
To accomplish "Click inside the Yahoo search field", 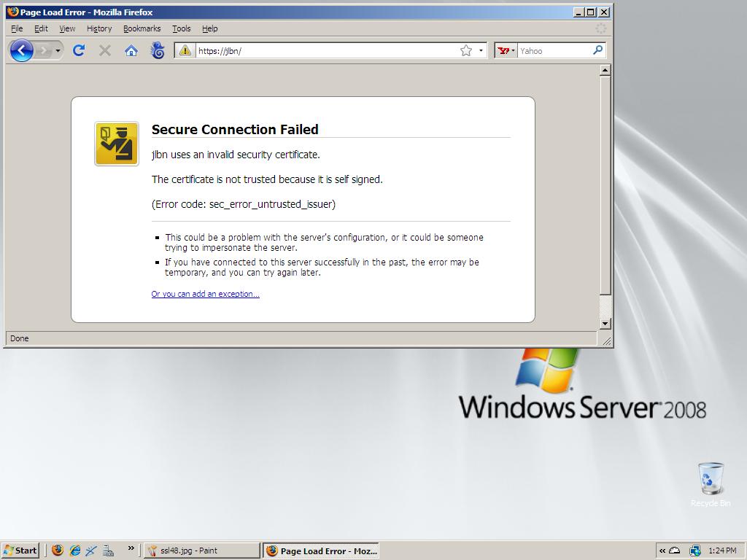I will point(554,51).
